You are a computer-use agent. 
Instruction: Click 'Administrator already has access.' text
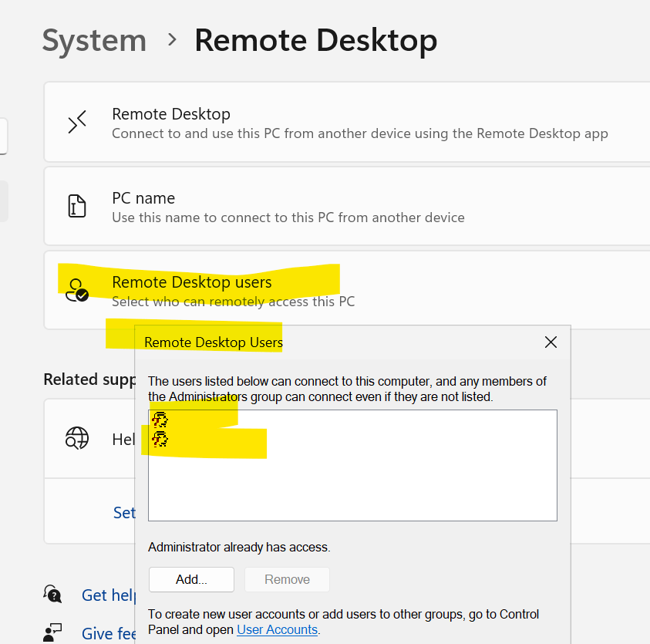point(239,548)
